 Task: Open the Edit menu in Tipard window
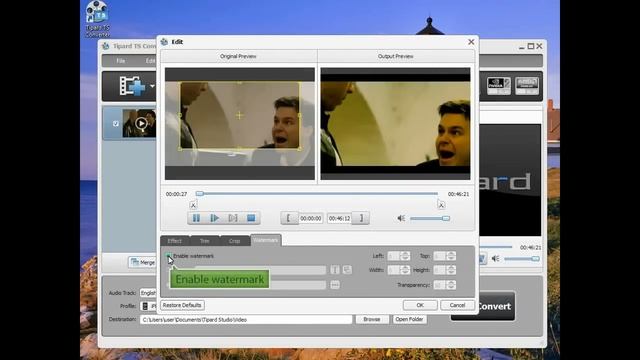click(x=150, y=61)
